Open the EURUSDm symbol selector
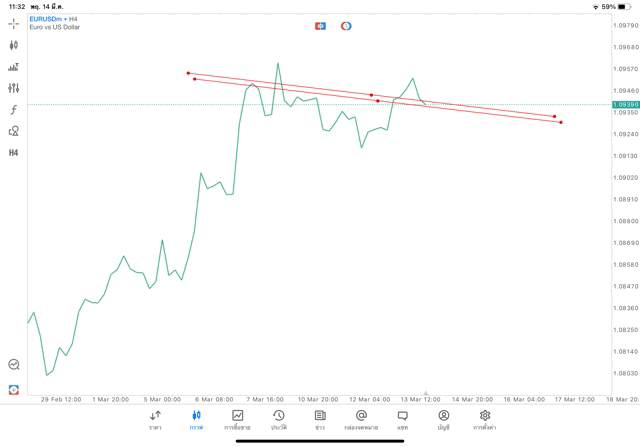 click(46, 19)
